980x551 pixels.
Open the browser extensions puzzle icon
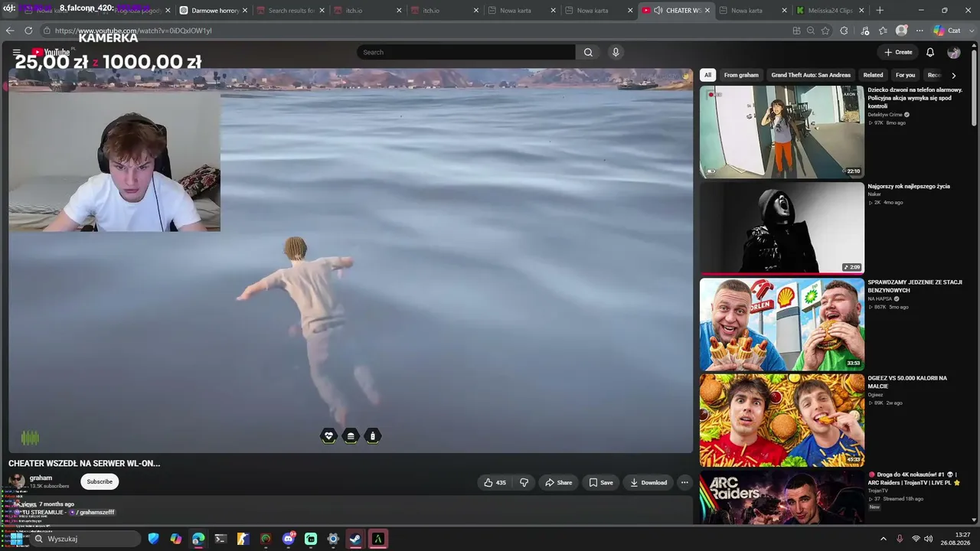(844, 31)
